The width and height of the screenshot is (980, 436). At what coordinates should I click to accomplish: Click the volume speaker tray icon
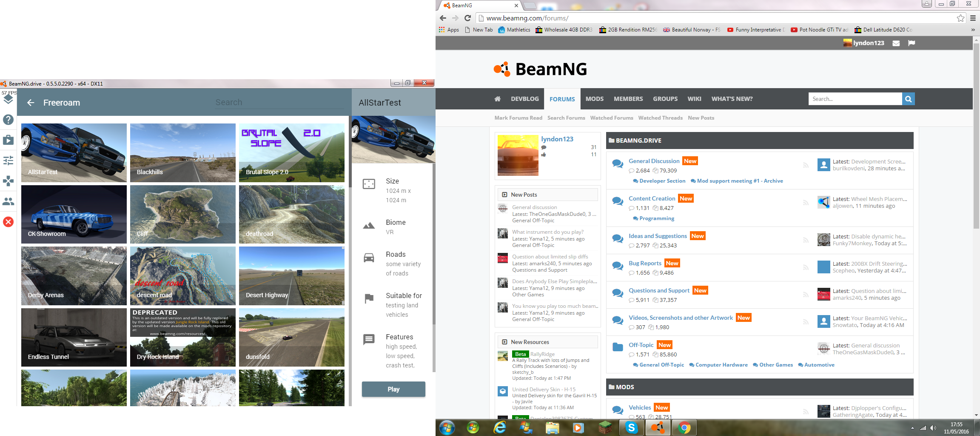point(933,428)
